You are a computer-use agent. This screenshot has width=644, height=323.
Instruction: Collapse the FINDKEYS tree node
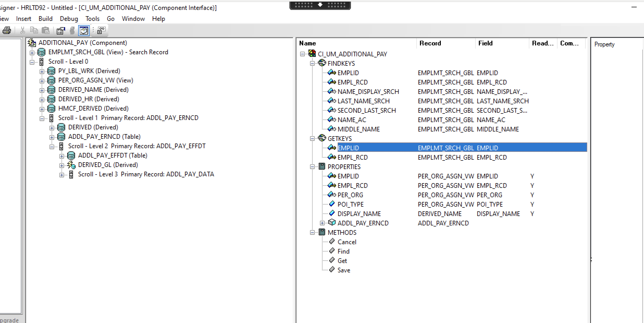click(312, 63)
